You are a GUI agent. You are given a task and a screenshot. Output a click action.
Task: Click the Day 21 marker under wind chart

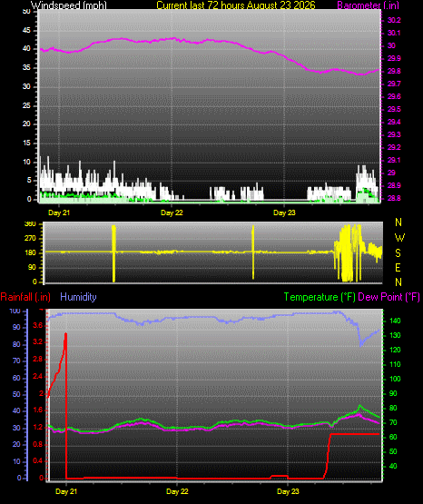pos(59,212)
